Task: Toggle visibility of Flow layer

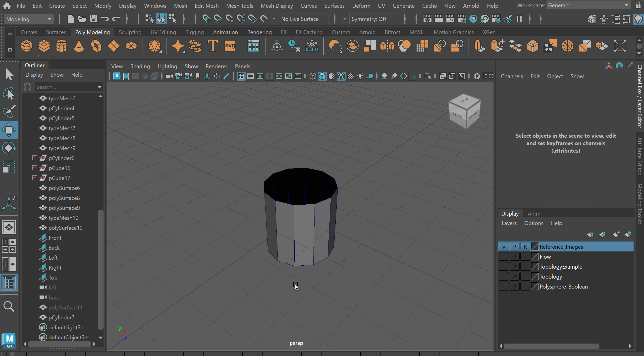Action: click(x=503, y=257)
